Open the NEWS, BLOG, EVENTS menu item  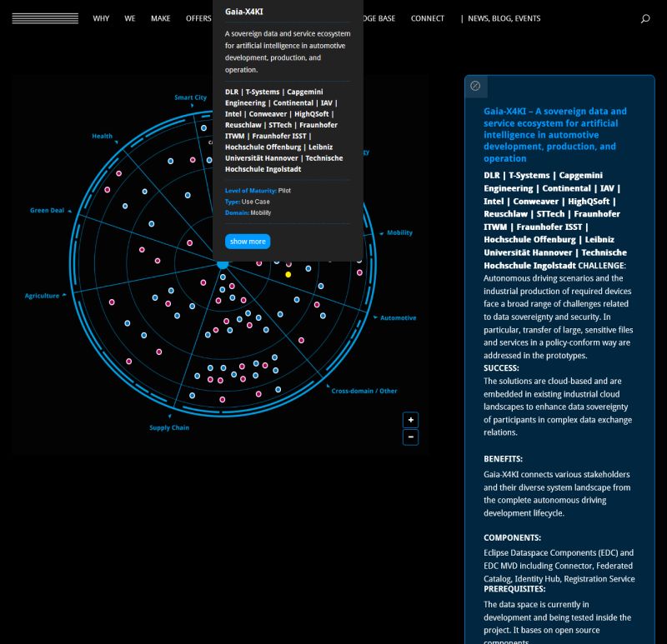504,18
